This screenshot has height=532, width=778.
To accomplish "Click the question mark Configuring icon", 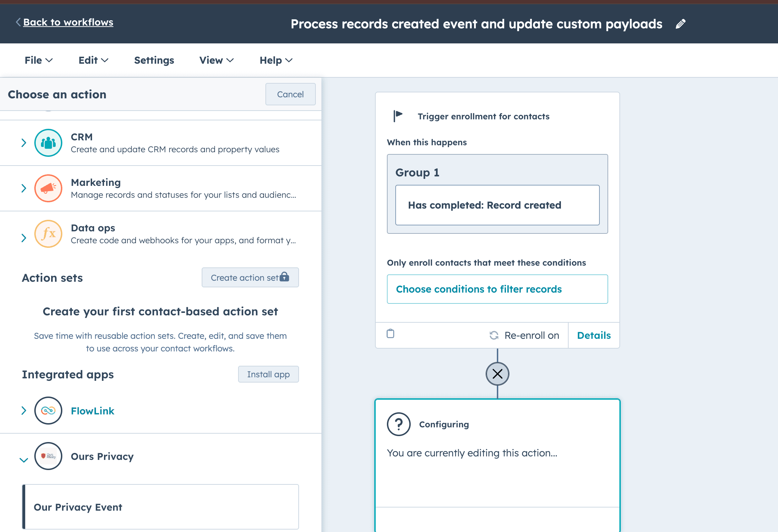I will [x=398, y=424].
